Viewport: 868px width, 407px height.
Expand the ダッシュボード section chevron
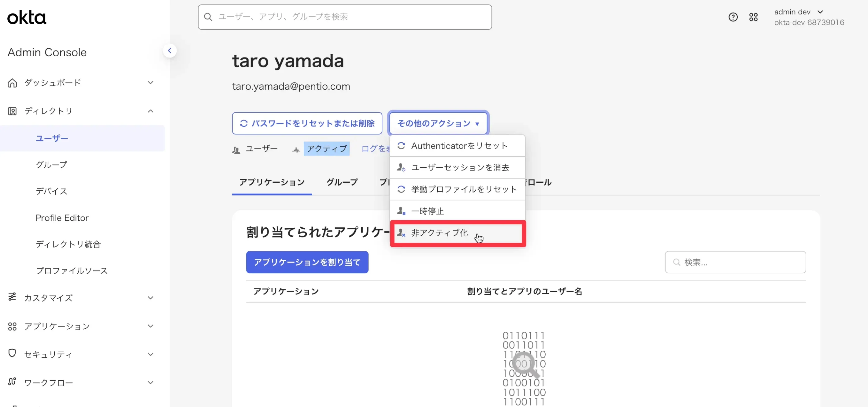pos(150,83)
